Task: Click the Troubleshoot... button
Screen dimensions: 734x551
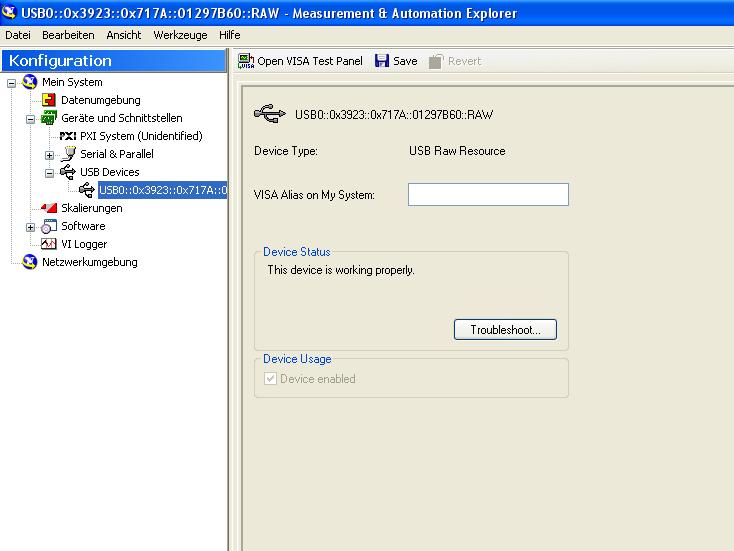Action: pyautogui.click(x=506, y=330)
